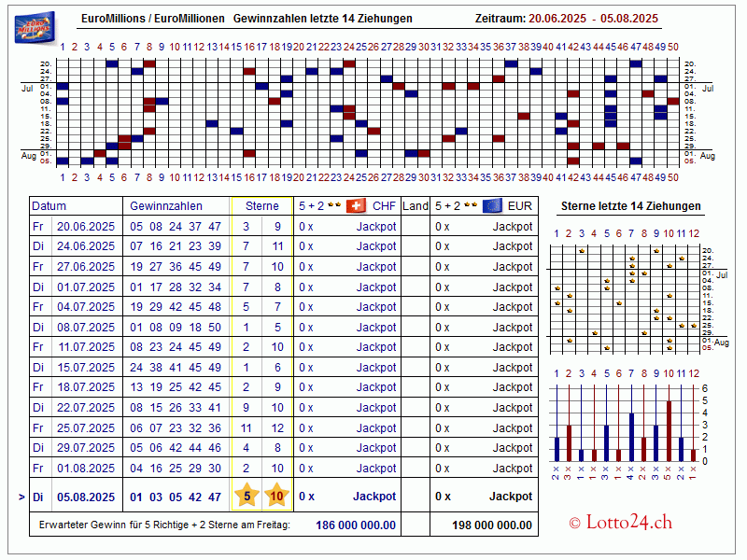Image resolution: width=747 pixels, height=560 pixels.
Task: Click the bold EUR Jackpot in the 05.08.2025 row
Action: (511, 497)
